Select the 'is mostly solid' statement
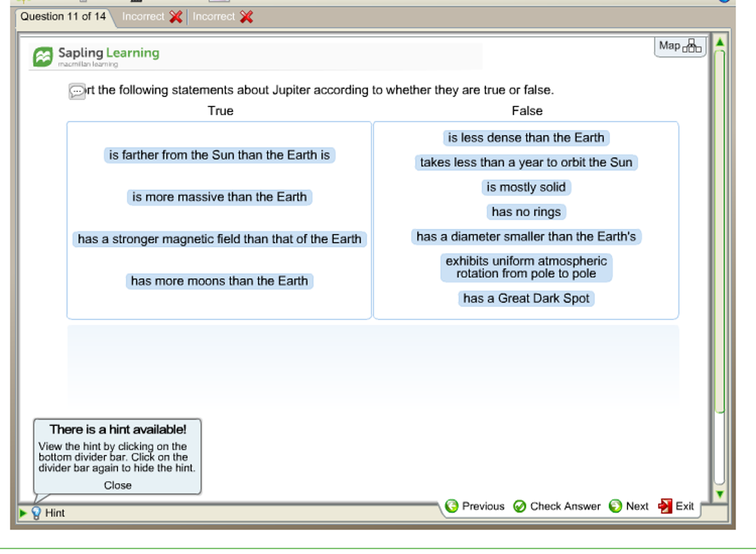 [x=526, y=187]
